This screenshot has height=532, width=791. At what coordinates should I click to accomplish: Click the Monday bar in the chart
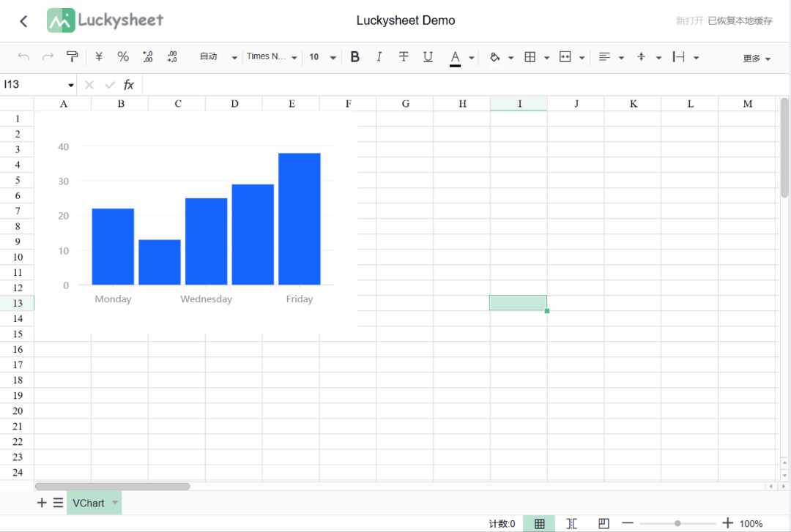click(x=113, y=247)
